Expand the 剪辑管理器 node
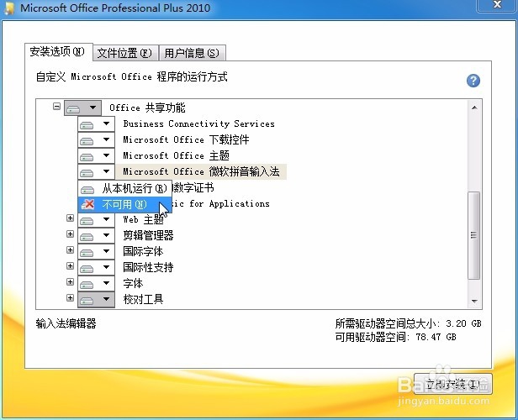Image resolution: width=518 pixels, height=420 pixels. coord(70,234)
